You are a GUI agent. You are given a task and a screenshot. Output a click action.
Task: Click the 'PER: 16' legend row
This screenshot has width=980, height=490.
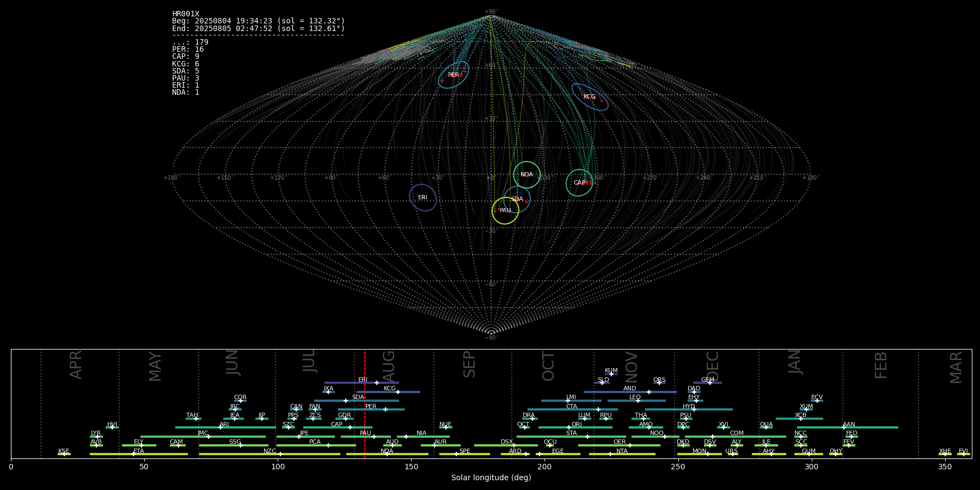pos(188,50)
